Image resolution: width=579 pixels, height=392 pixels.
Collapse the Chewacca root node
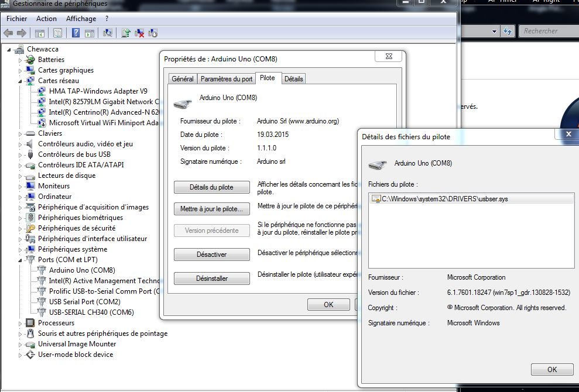click(9, 50)
